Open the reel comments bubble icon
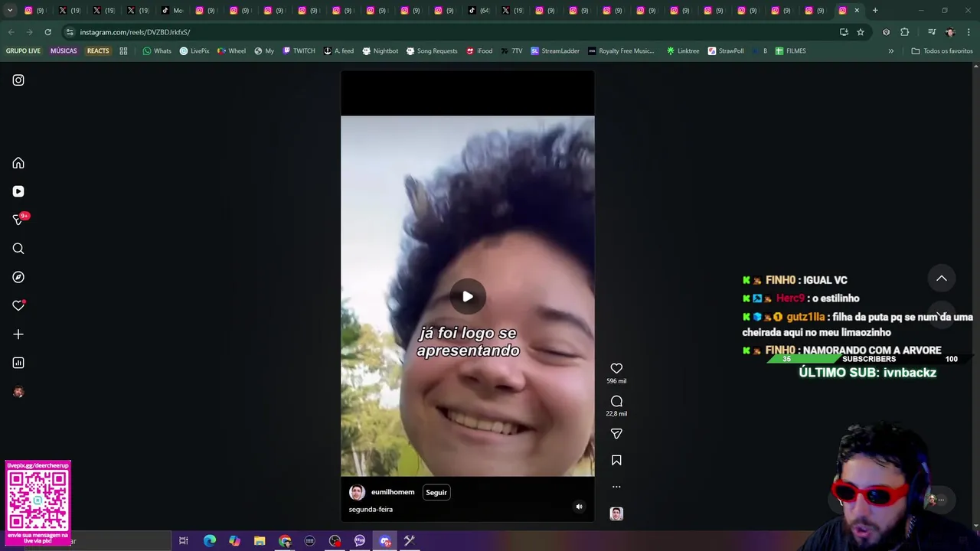 point(616,401)
